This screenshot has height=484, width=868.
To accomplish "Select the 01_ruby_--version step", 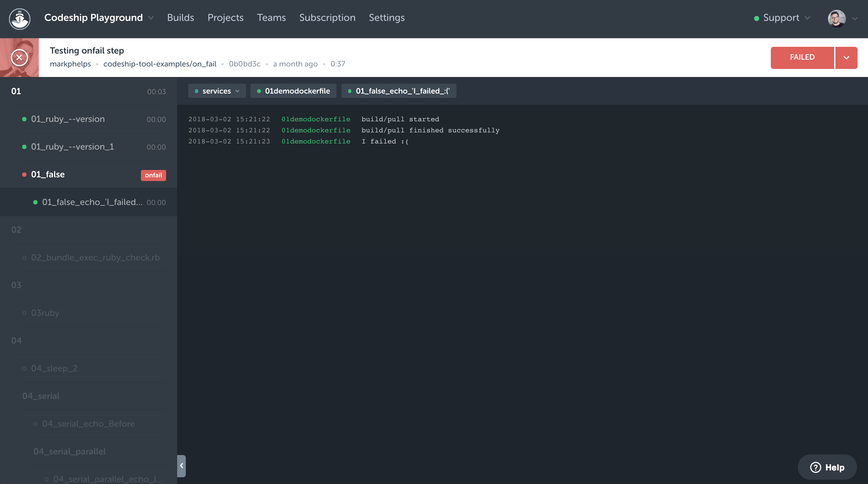I will click(89, 119).
